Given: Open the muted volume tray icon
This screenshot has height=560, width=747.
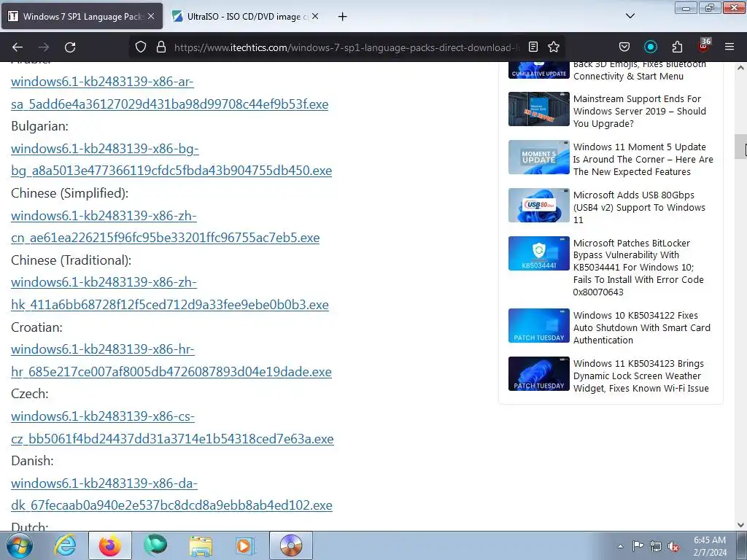Looking at the screenshot, I should [673, 546].
